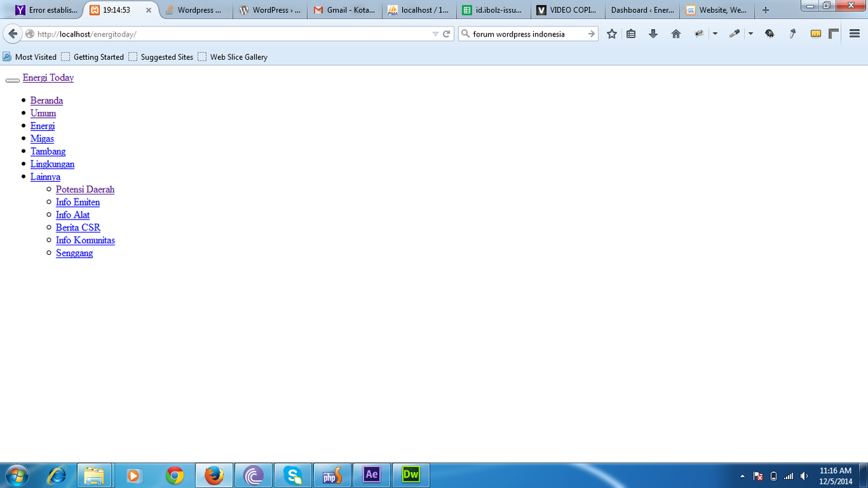Show hidden system tray icons arrow
The image size is (868, 488).
click(x=743, y=476)
